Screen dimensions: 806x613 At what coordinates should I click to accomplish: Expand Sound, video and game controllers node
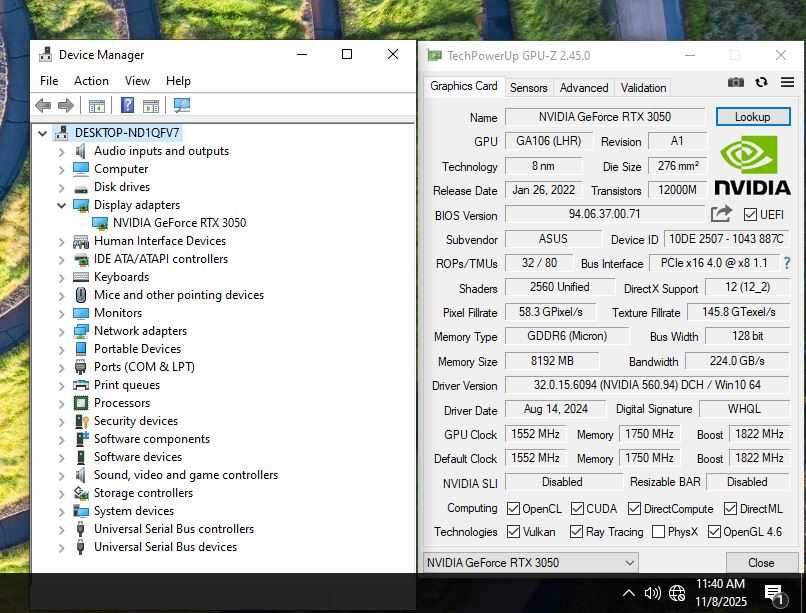(62, 476)
